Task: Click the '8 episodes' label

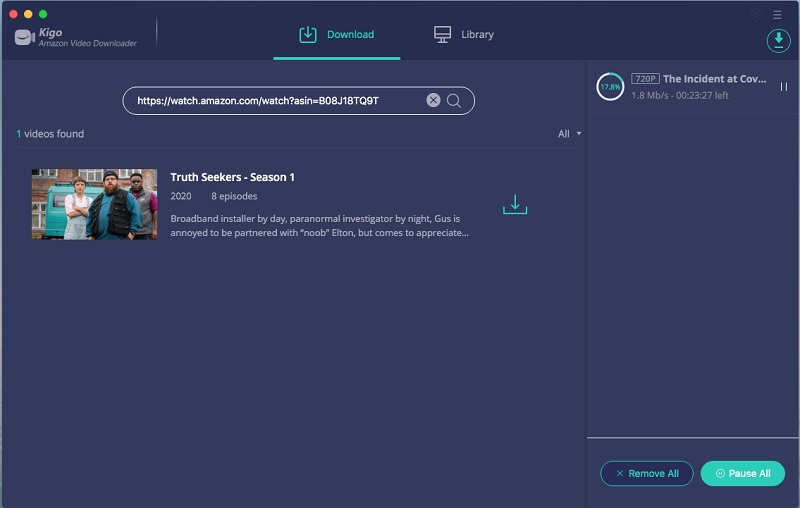Action: pyautogui.click(x=234, y=196)
